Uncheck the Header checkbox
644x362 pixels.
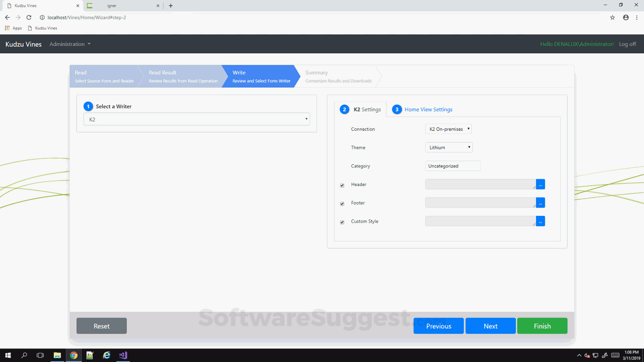[x=342, y=185]
